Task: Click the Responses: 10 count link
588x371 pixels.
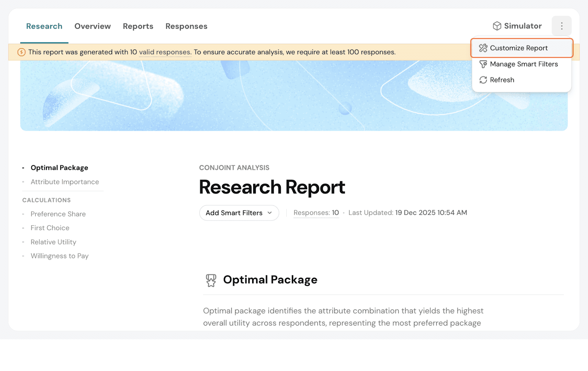Action: point(316,213)
